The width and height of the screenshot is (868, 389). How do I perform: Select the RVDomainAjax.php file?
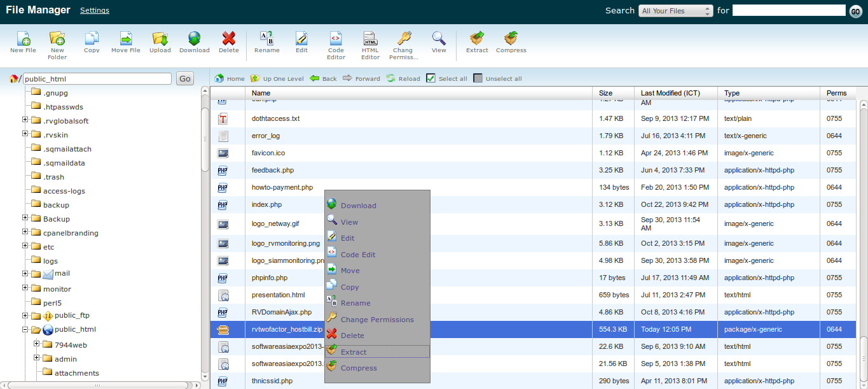[x=282, y=312]
